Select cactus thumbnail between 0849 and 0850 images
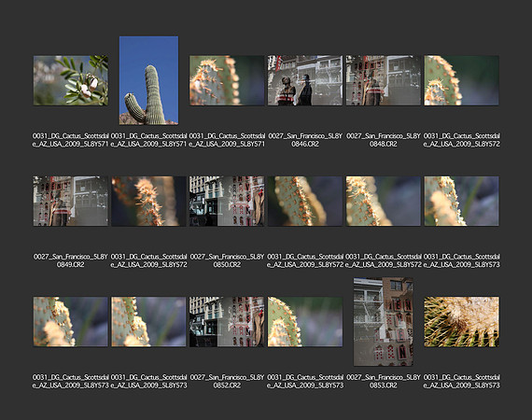Image resolution: width=532 pixels, height=420 pixels. pos(148,201)
